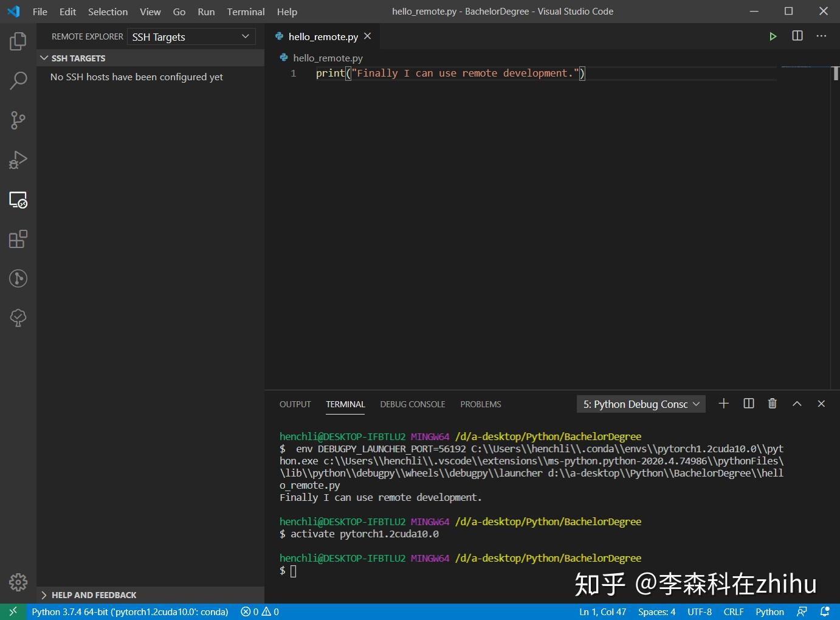840x620 pixels.
Task: Switch to the DEBUG CONSOLE tab
Action: pos(412,404)
